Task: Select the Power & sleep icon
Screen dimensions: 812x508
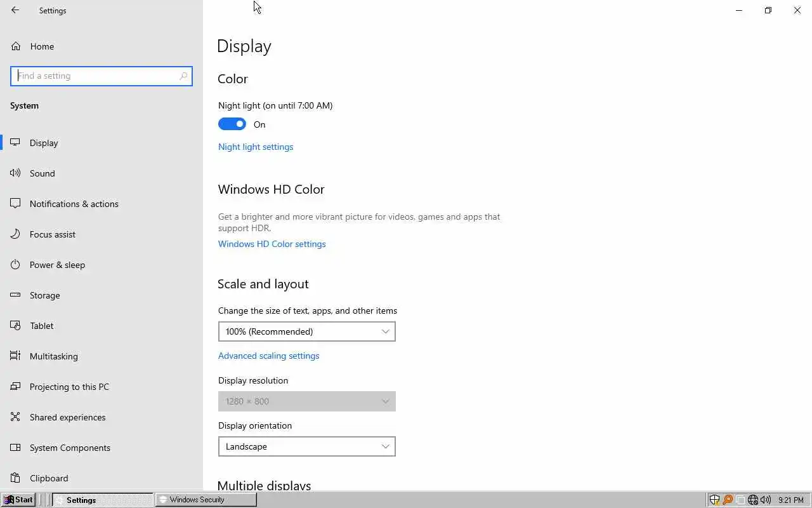Action: (x=15, y=265)
